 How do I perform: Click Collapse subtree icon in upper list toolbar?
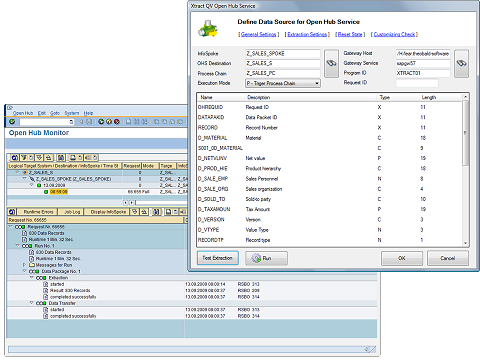click(x=48, y=157)
